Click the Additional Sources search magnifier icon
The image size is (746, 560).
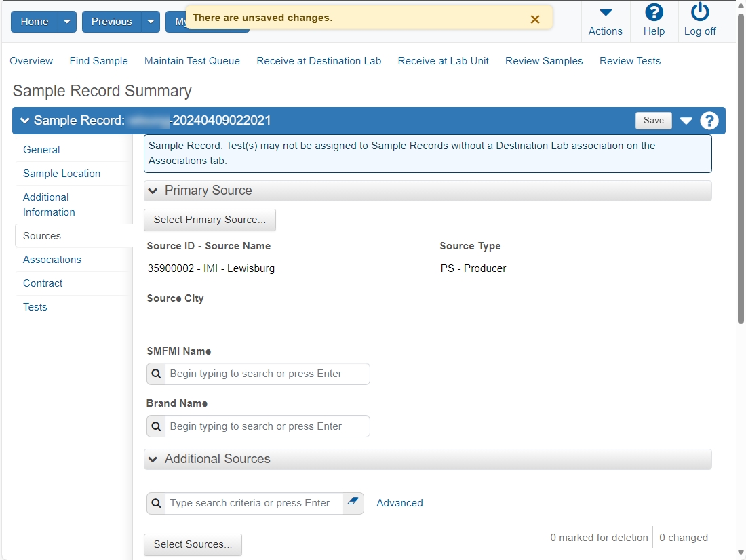coord(156,503)
